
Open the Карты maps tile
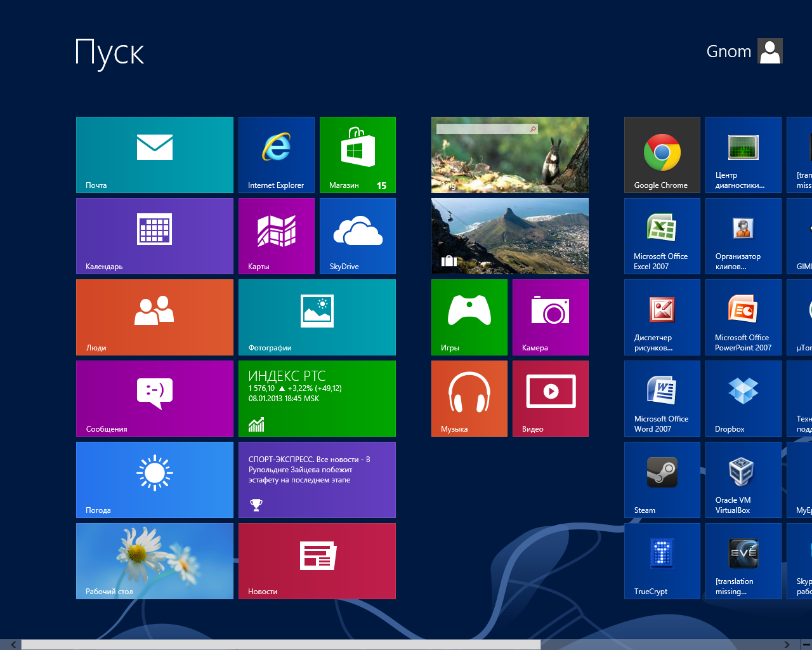(x=277, y=236)
